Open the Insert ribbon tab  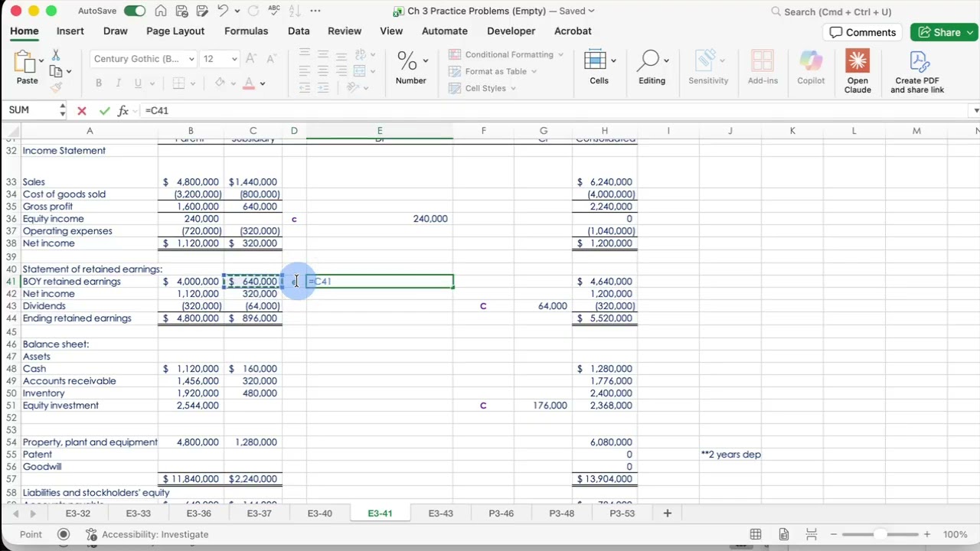coord(70,31)
